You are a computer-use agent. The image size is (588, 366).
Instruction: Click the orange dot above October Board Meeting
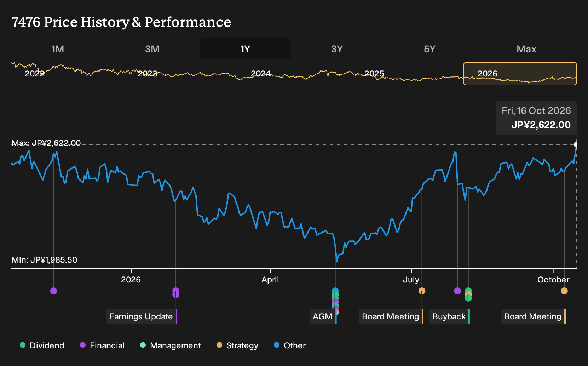click(x=564, y=291)
